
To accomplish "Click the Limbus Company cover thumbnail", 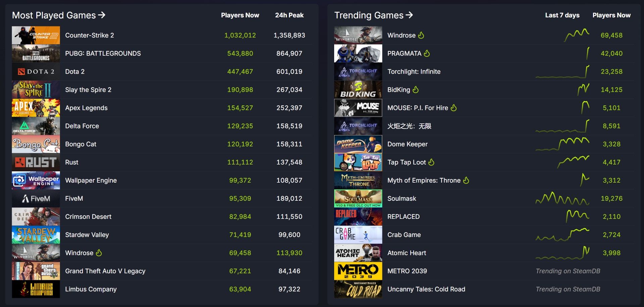I will (36, 289).
